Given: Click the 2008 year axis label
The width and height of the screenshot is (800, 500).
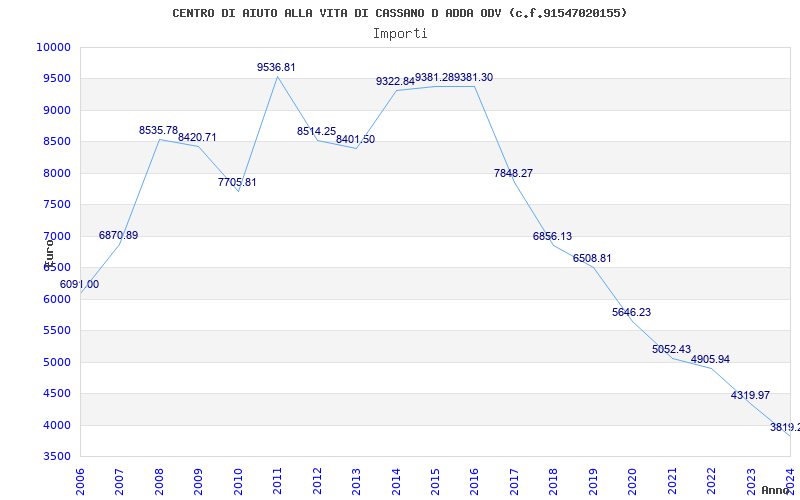Looking at the screenshot, I should click(159, 482).
